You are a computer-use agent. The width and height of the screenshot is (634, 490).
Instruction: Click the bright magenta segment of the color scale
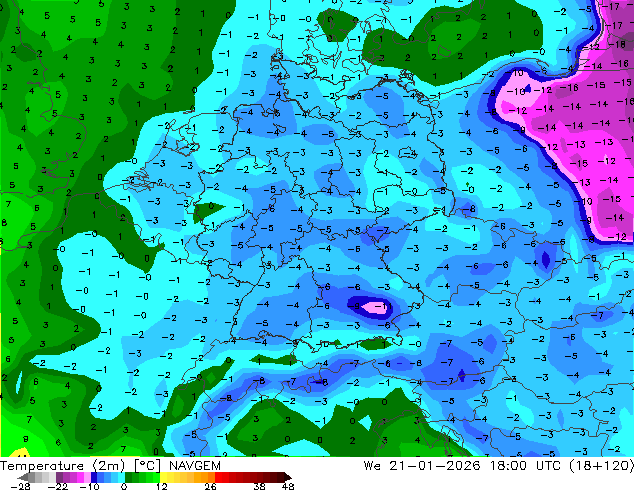[x=80, y=477]
